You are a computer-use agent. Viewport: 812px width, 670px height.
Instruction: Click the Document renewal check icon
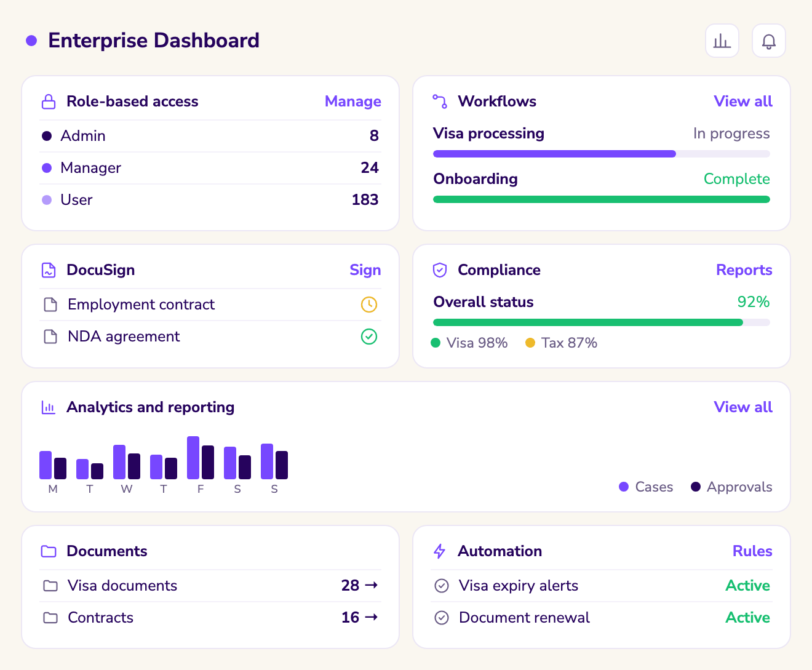tap(442, 618)
